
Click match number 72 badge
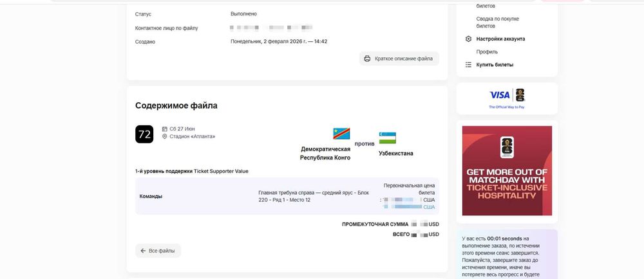[x=144, y=134]
